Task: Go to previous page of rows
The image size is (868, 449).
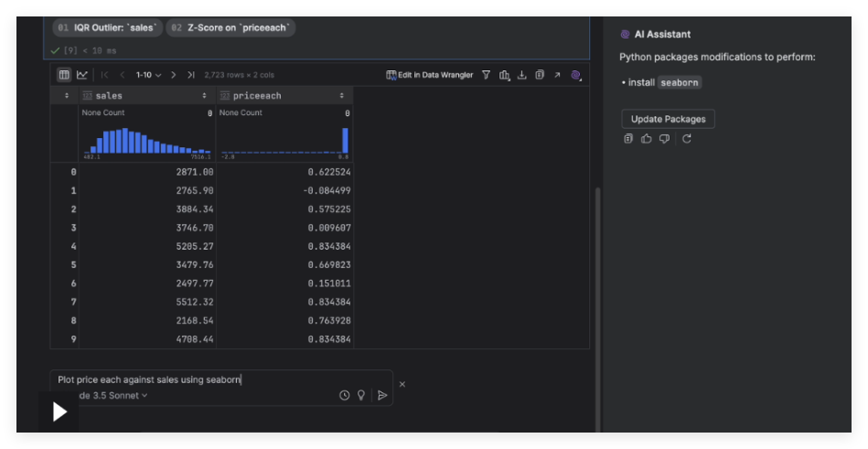Action: tap(123, 75)
